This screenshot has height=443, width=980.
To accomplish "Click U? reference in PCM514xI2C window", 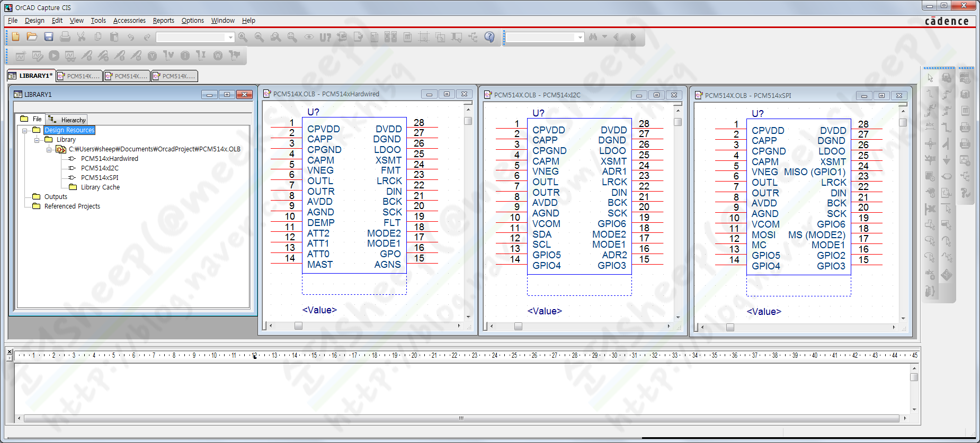I will (x=538, y=113).
